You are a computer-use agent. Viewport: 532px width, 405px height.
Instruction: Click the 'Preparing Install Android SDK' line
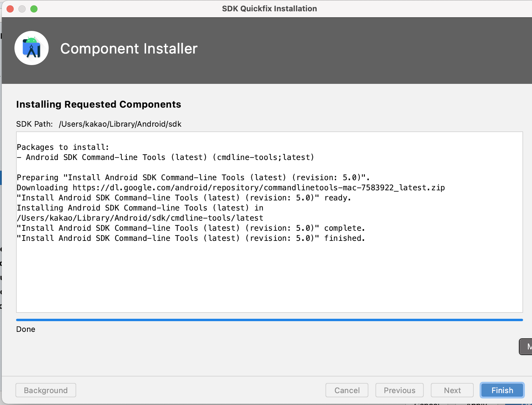click(x=193, y=178)
